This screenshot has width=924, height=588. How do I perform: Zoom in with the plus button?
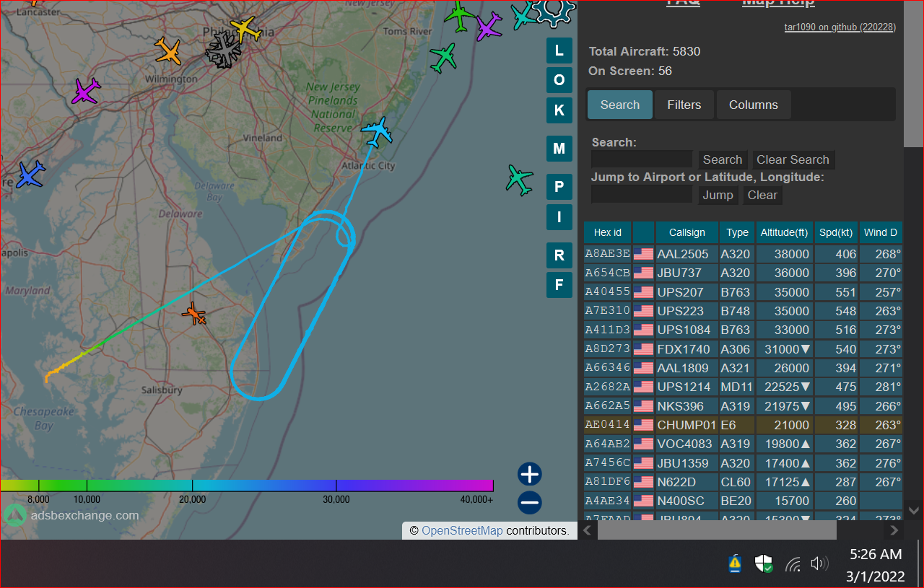[x=530, y=474]
